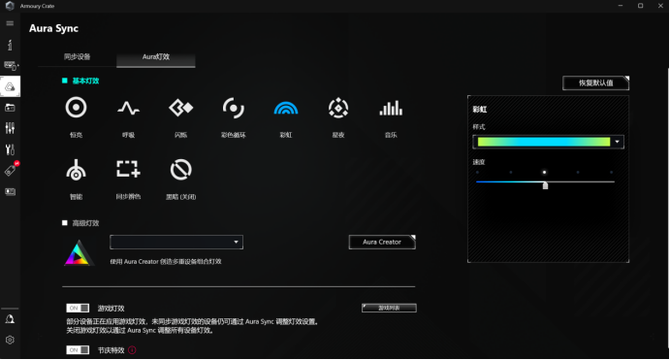This screenshot has height=360, width=670.
Task: Open the hamburger menu in the sidebar
Action: point(10,23)
